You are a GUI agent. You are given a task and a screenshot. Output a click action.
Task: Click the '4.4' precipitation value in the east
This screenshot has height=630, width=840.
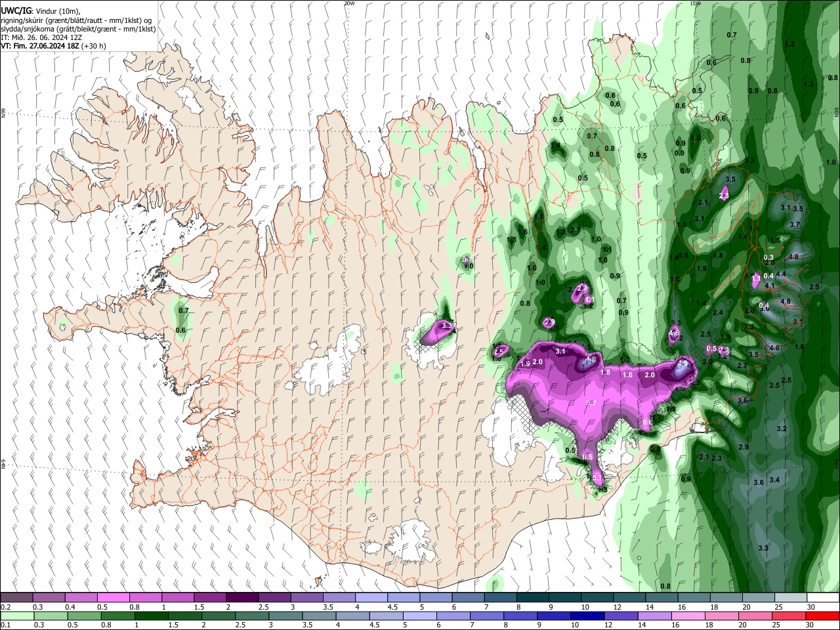781,274
